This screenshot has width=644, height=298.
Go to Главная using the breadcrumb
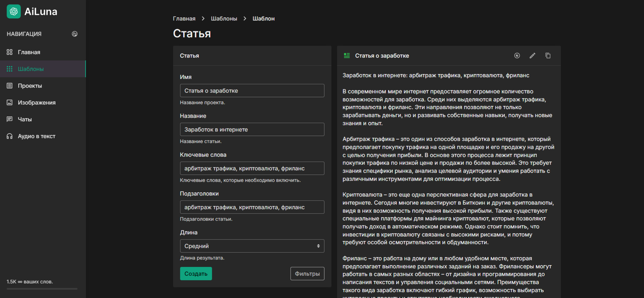(x=184, y=18)
